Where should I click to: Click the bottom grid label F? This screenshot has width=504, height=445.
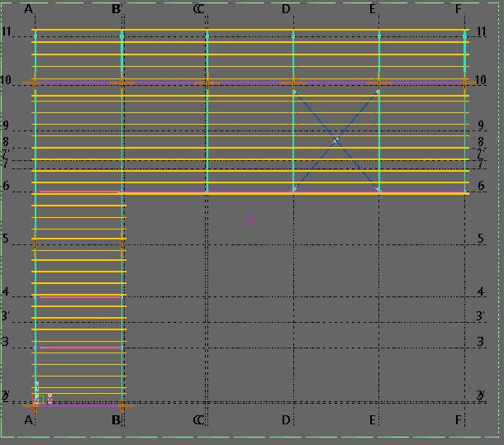[x=459, y=420]
